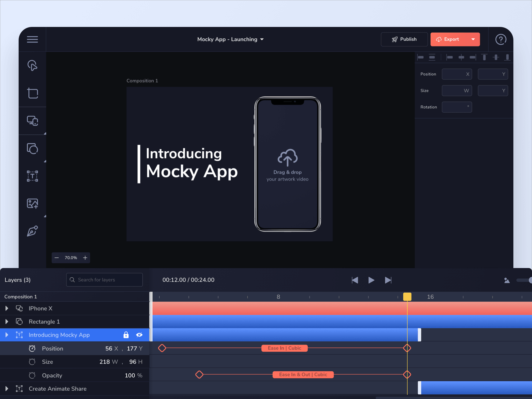Click the IPhone X device layer icon

[x=19, y=308]
